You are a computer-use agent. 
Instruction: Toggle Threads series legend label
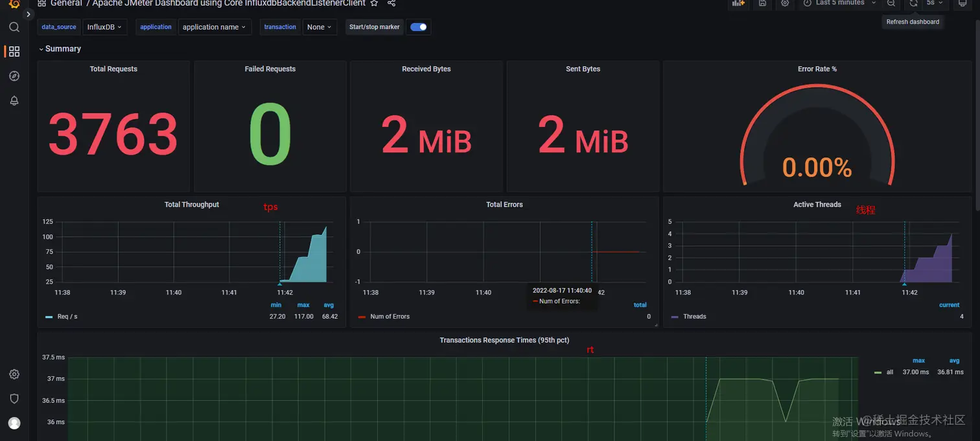[695, 317]
